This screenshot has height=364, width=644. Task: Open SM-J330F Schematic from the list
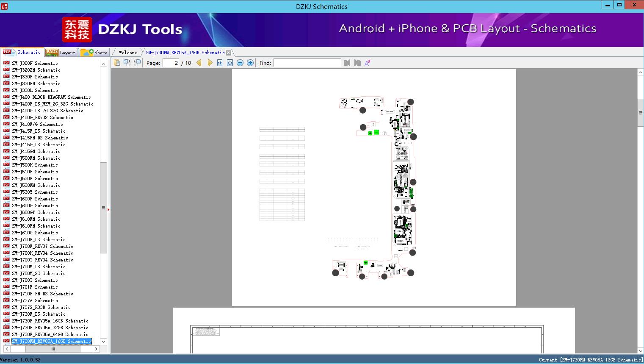(x=35, y=77)
